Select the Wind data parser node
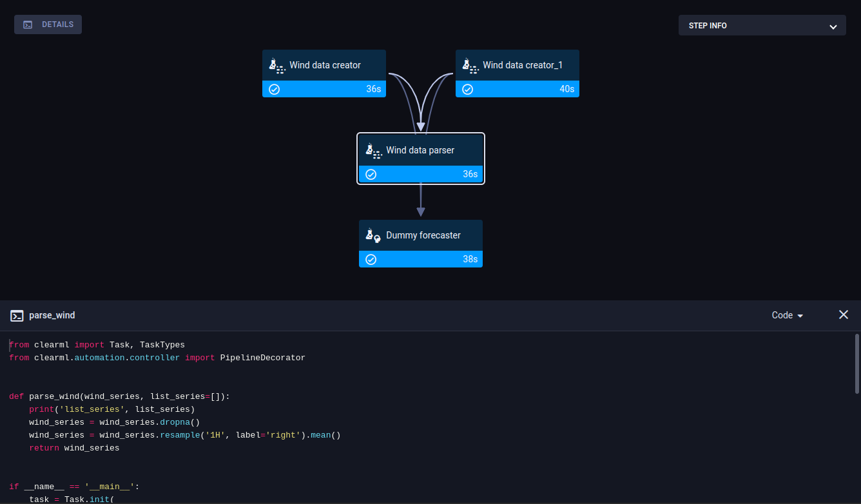861x504 pixels. [x=420, y=150]
